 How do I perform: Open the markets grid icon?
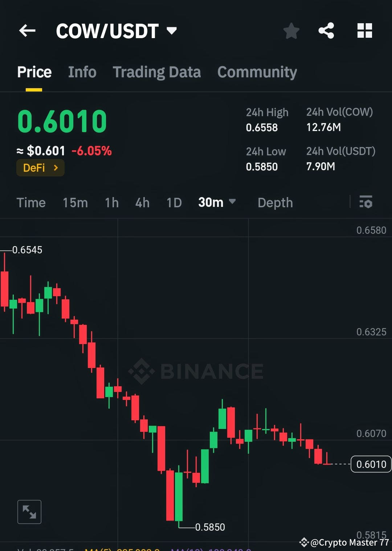[x=364, y=31]
